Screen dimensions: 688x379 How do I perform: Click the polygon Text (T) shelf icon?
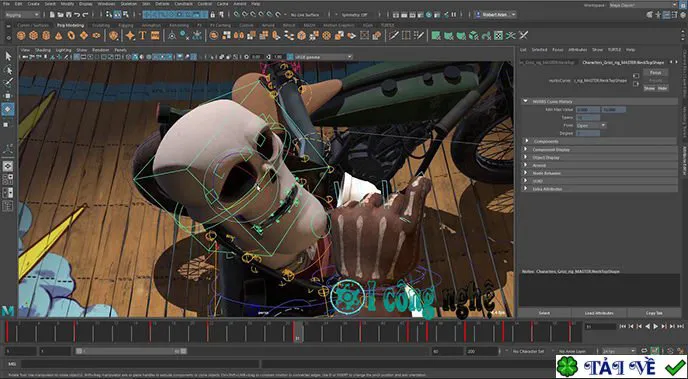point(143,36)
